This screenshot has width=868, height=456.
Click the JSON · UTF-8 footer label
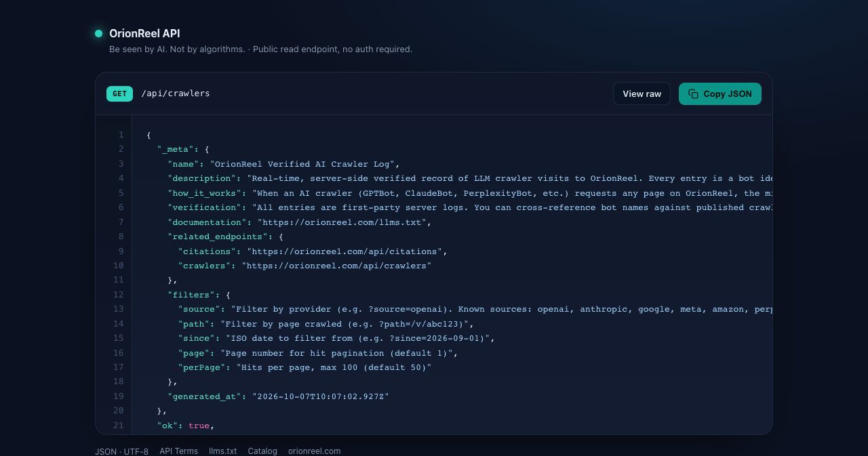tap(121, 451)
